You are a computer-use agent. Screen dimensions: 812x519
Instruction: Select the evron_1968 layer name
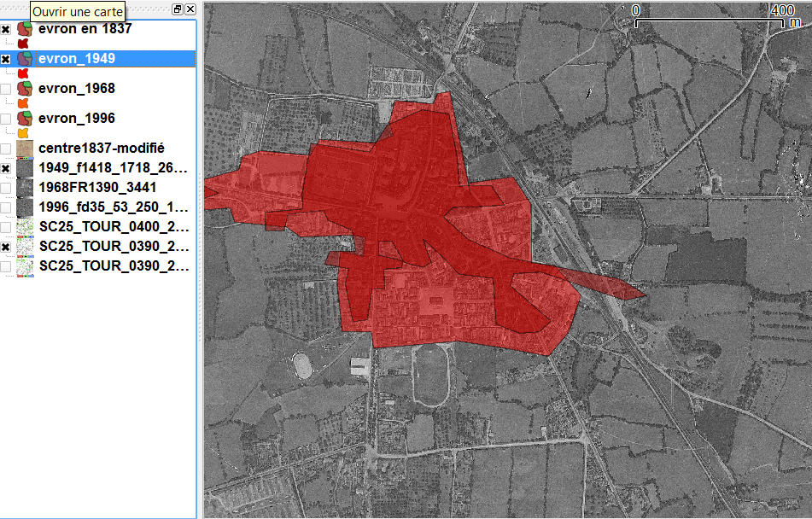coord(77,88)
